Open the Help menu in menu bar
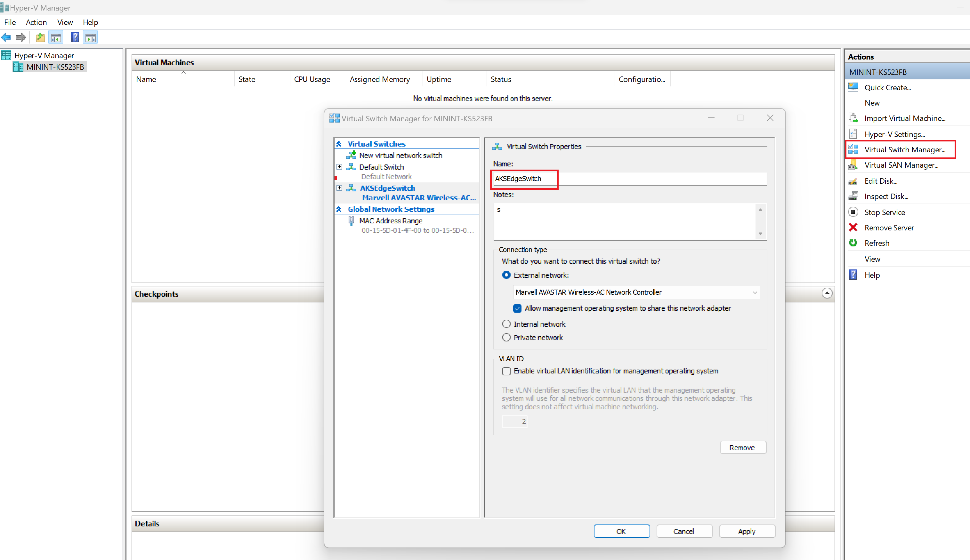Viewport: 970px width, 560px height. click(90, 22)
